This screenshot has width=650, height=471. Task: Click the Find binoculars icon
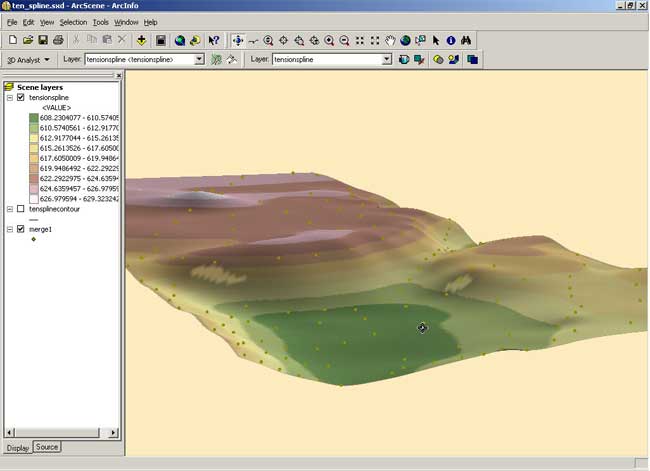pyautogui.click(x=466, y=40)
